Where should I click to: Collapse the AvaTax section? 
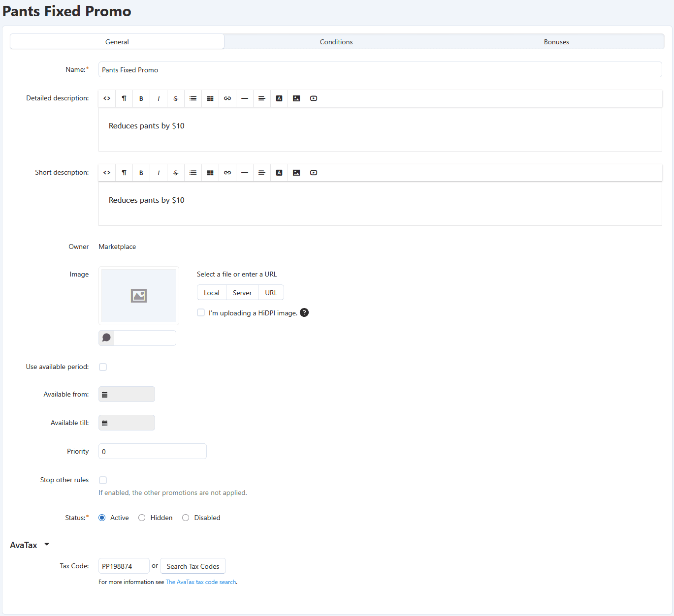(x=30, y=545)
